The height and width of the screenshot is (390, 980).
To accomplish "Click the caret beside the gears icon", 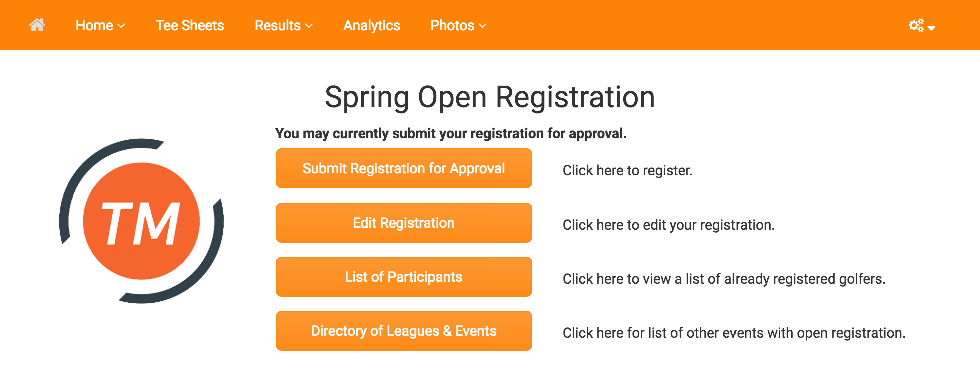I will tap(931, 28).
